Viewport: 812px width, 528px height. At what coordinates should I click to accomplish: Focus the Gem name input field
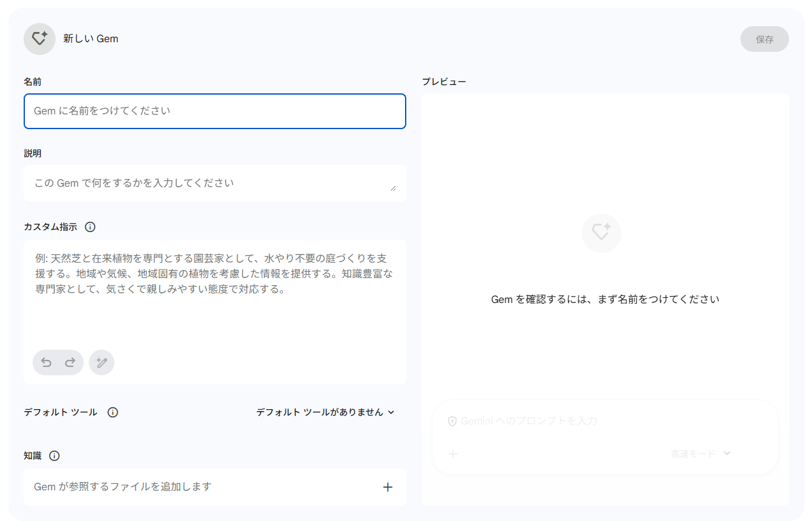pyautogui.click(x=215, y=111)
